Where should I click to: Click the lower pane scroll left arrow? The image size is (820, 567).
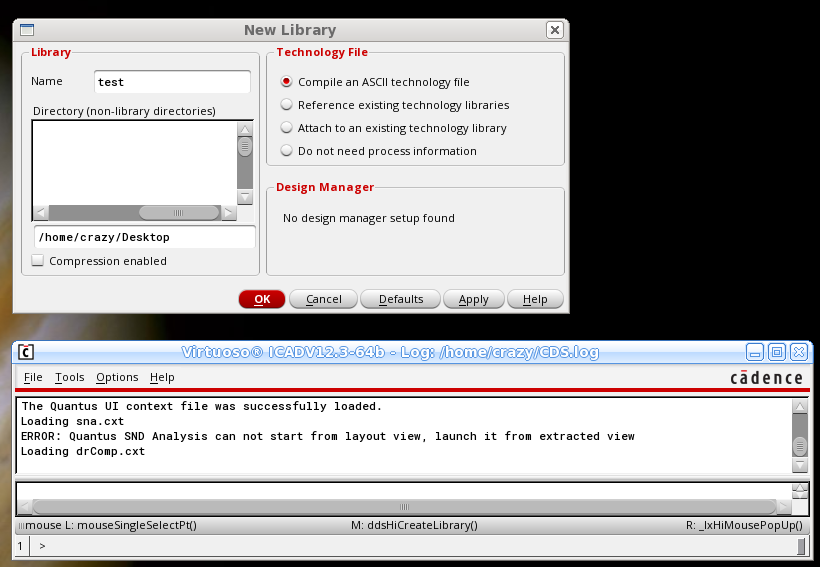pos(24,506)
